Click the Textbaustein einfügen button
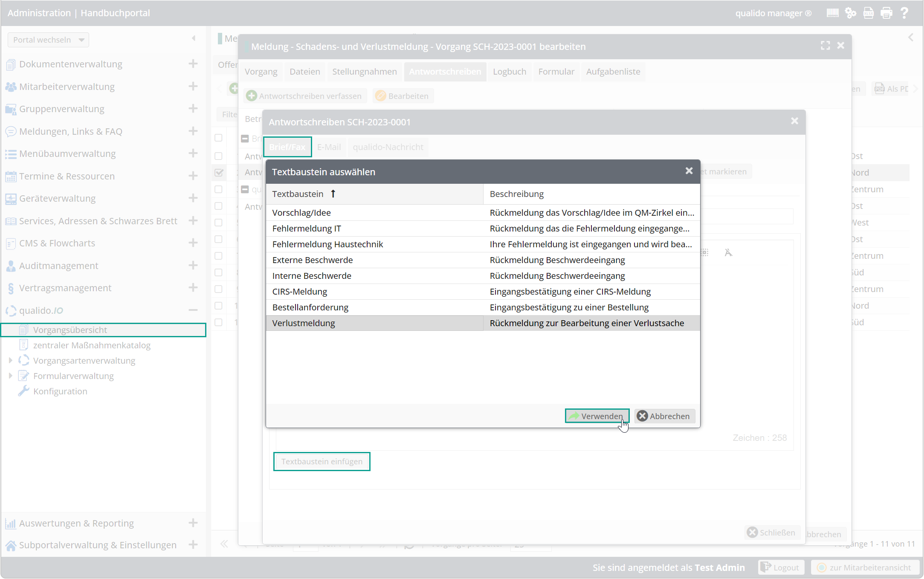 coord(322,461)
